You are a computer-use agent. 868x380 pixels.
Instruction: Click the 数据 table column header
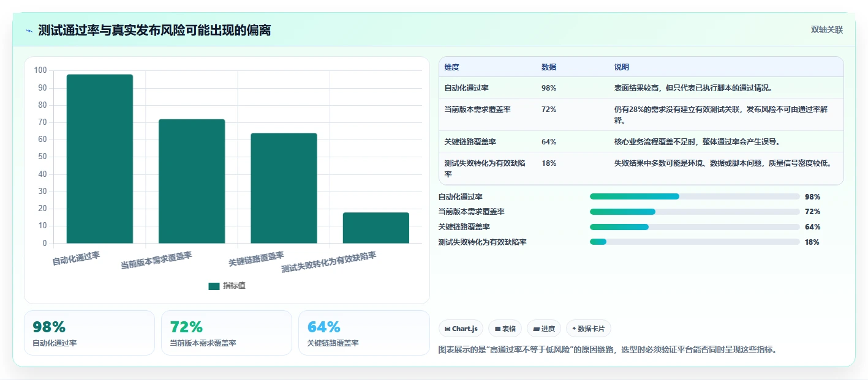pyautogui.click(x=549, y=67)
